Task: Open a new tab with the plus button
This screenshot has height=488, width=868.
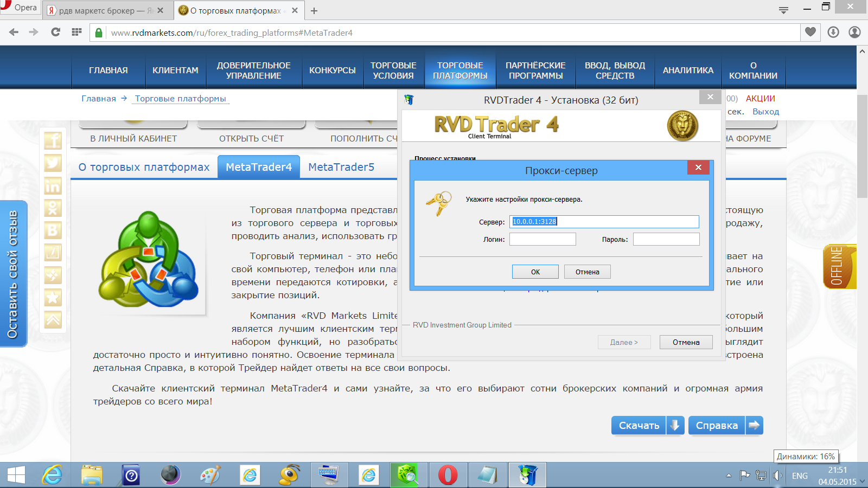Action: 314,10
